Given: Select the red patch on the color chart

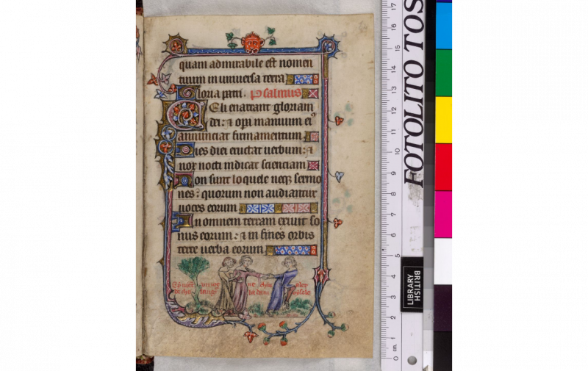Looking at the screenshot, I should click(x=444, y=166).
